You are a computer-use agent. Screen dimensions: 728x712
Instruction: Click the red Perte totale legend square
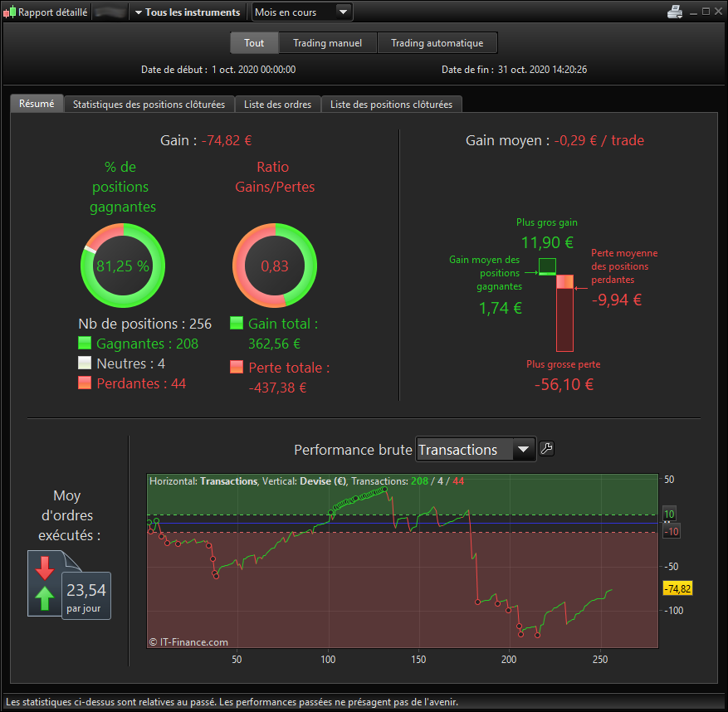pyautogui.click(x=237, y=367)
